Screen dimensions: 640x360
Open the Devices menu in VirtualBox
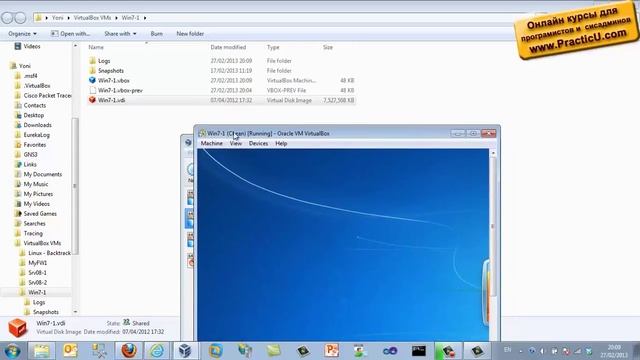[x=258, y=144]
